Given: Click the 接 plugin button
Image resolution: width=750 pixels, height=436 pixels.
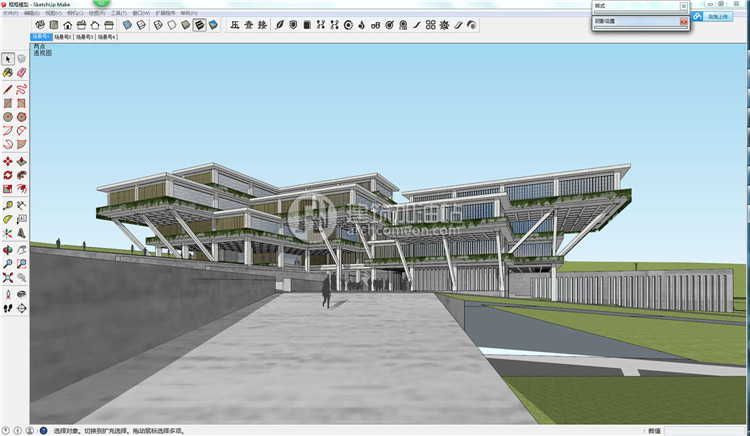Looking at the screenshot, I should tap(263, 25).
